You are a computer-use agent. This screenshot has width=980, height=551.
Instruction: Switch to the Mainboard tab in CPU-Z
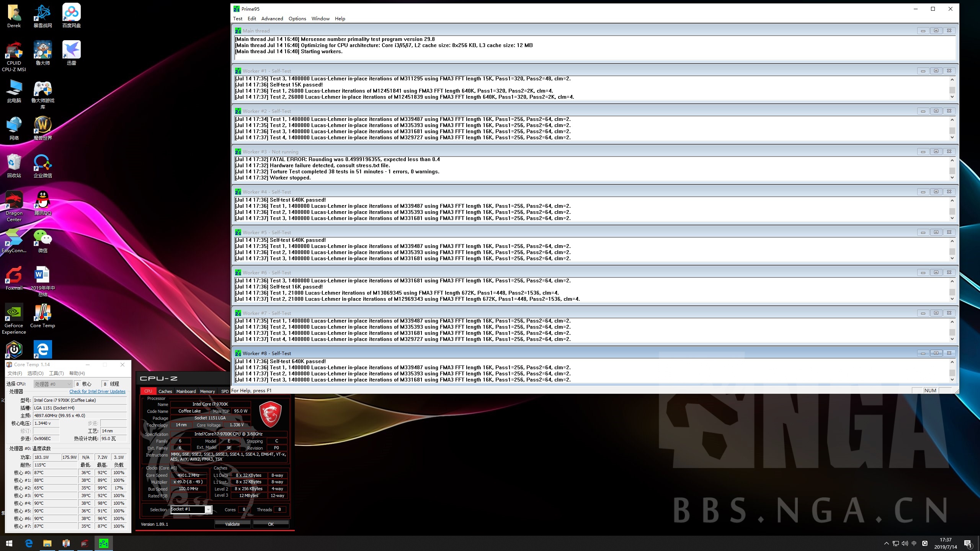pyautogui.click(x=186, y=391)
